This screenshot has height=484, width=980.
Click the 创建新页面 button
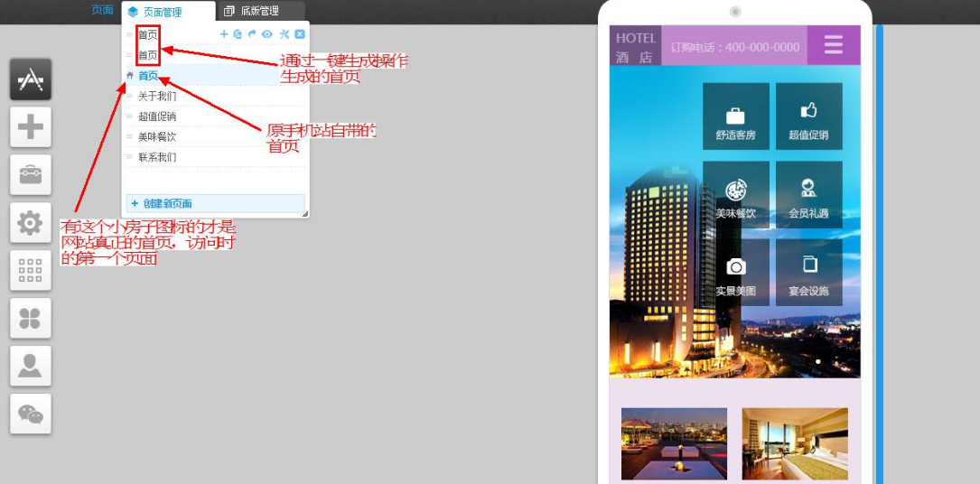[x=215, y=203]
